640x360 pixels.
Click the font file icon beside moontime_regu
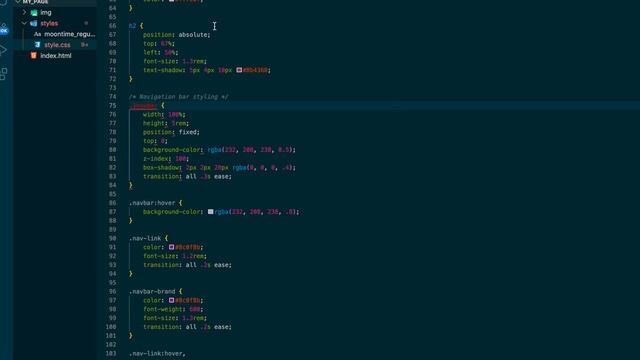tap(38, 34)
